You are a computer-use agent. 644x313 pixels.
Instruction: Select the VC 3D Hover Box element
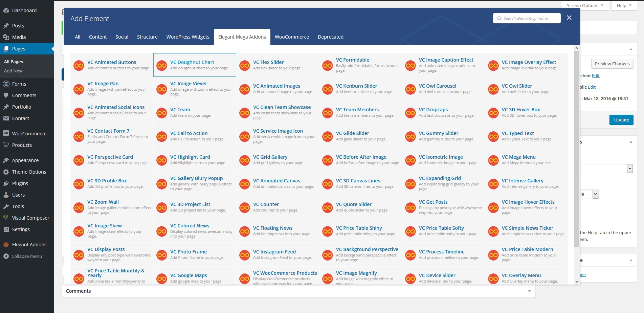tap(527, 113)
